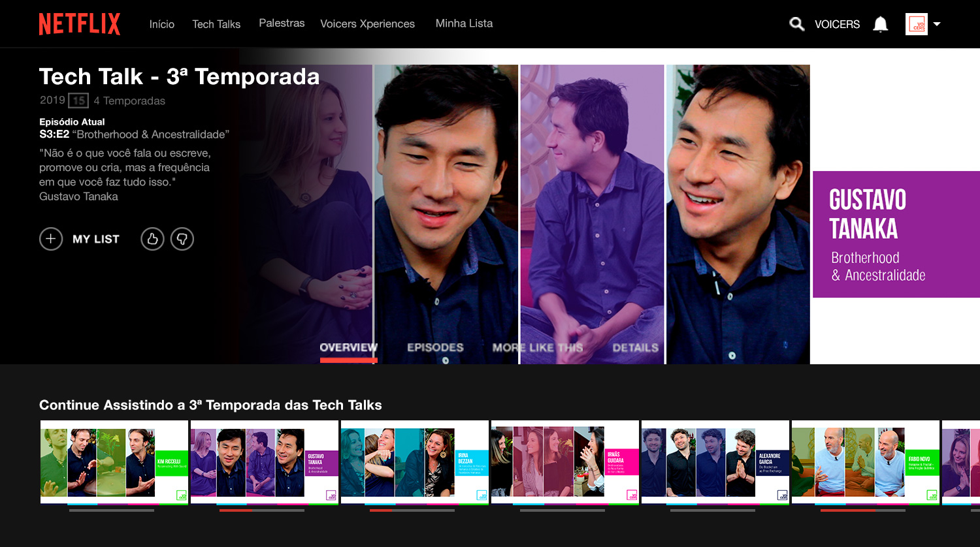Click the Gustavo Tanaka quote text

click(x=125, y=175)
